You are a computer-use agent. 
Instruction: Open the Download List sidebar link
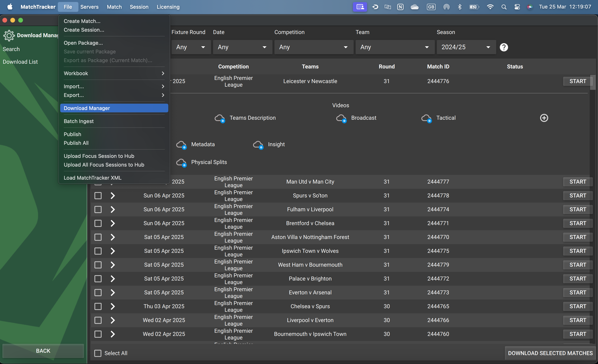coord(20,62)
